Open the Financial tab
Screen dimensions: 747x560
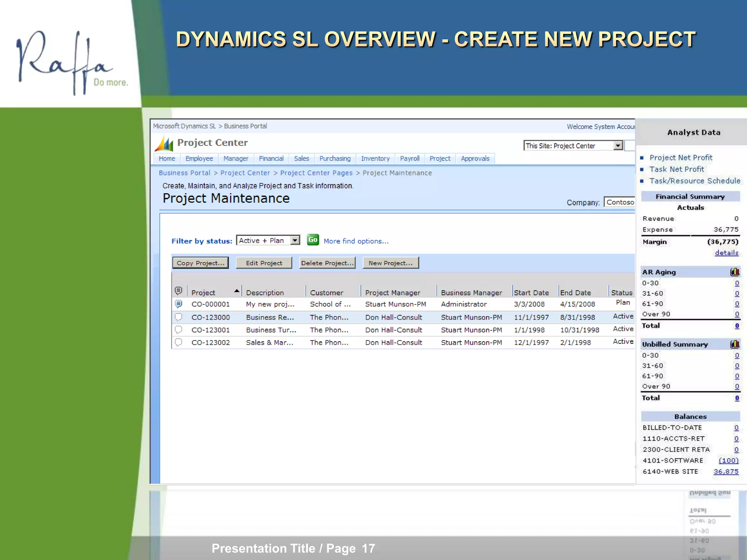[x=271, y=159]
